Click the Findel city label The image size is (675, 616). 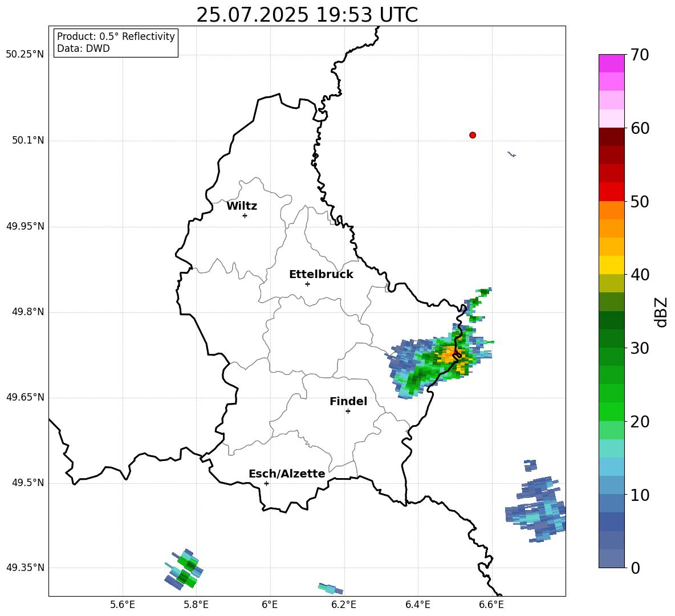348,401
